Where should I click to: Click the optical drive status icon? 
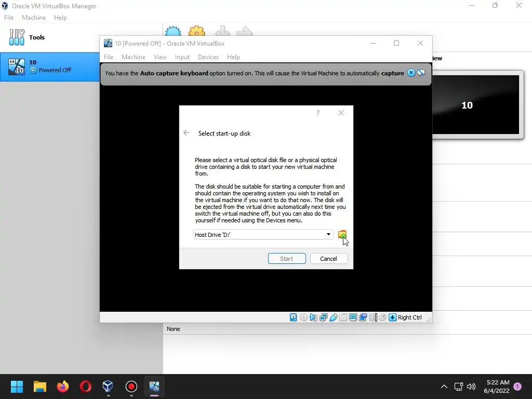pyautogui.click(x=303, y=317)
